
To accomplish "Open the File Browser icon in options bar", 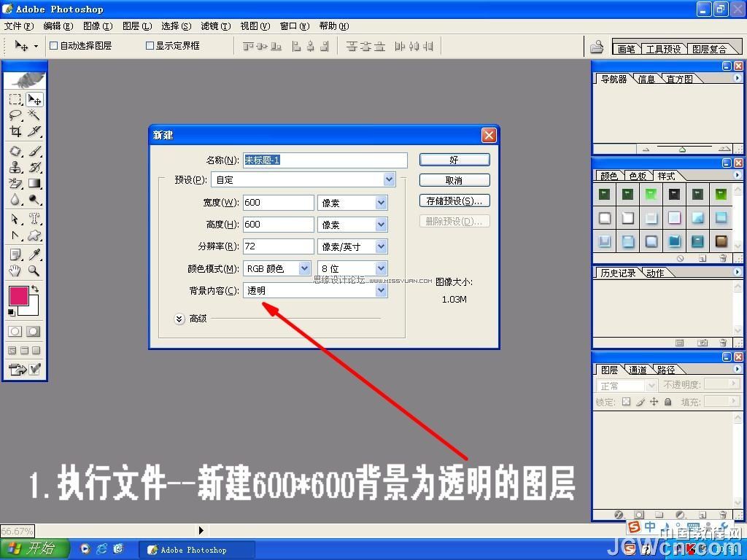I will [597, 46].
